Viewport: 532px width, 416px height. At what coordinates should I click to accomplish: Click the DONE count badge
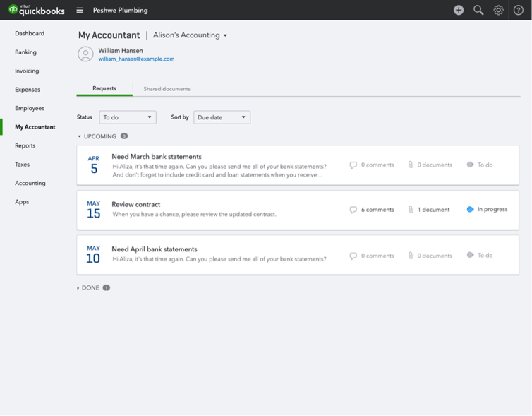[x=107, y=287]
